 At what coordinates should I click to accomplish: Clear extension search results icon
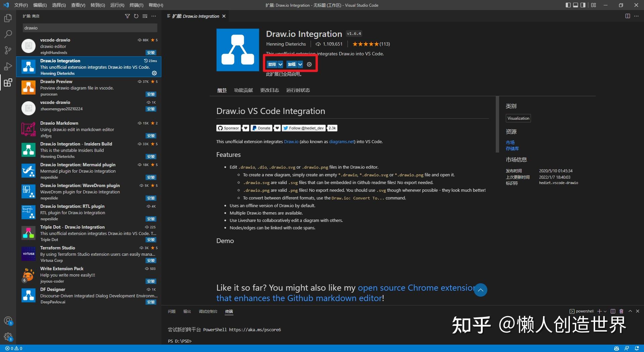(145, 16)
